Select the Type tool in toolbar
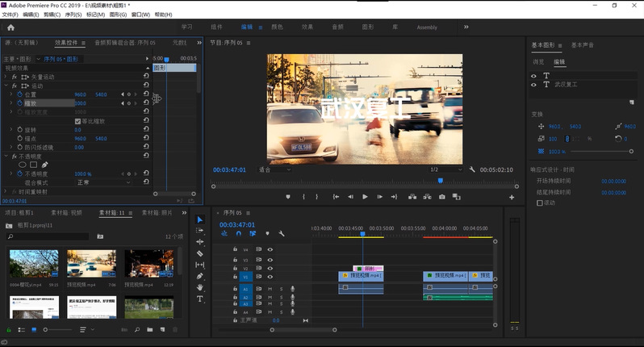This screenshot has height=347, width=644. 200,299
